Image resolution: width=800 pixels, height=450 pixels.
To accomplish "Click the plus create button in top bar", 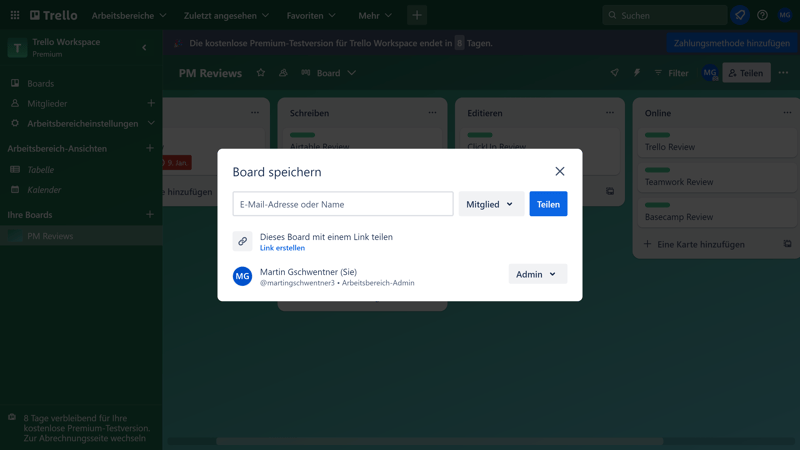I will tap(417, 15).
